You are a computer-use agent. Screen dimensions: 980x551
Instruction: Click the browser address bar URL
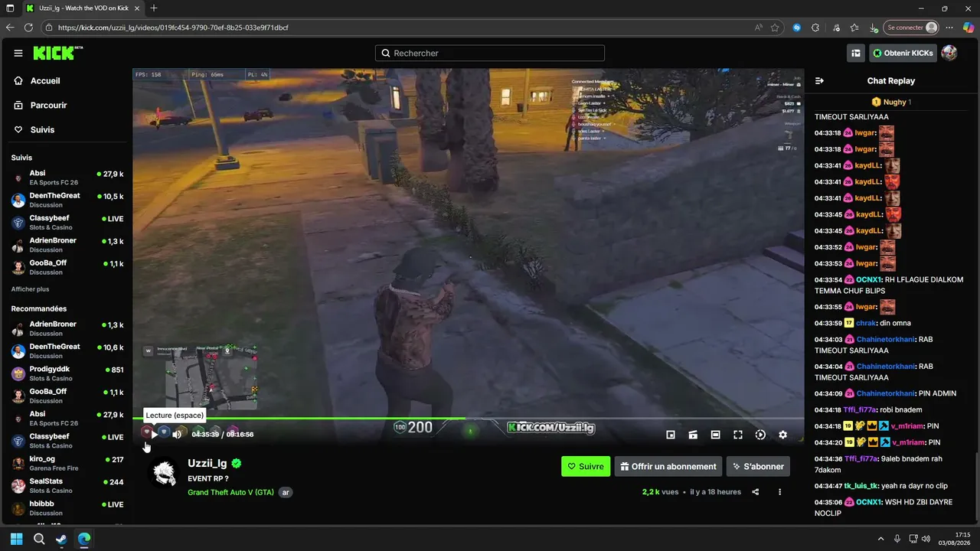(173, 28)
